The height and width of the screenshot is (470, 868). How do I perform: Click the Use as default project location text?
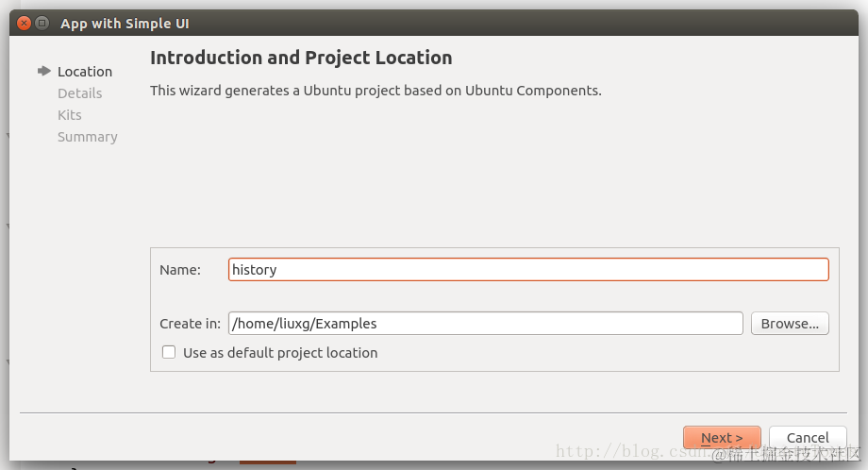point(280,353)
